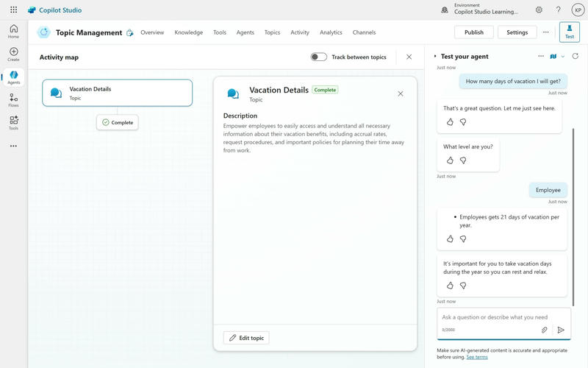This screenshot has width=588, height=368.
Task: Open Tools in left sidebar
Action: (x=13, y=123)
